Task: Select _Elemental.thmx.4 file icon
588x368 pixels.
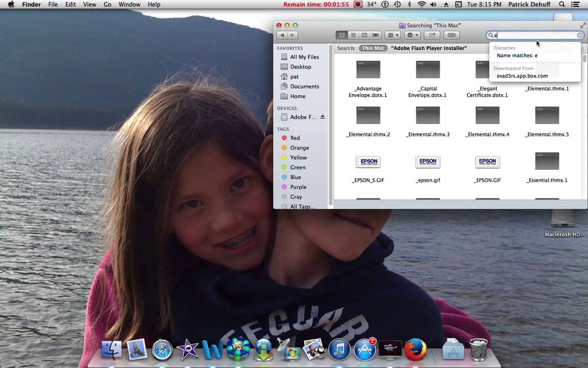Action: (487, 116)
